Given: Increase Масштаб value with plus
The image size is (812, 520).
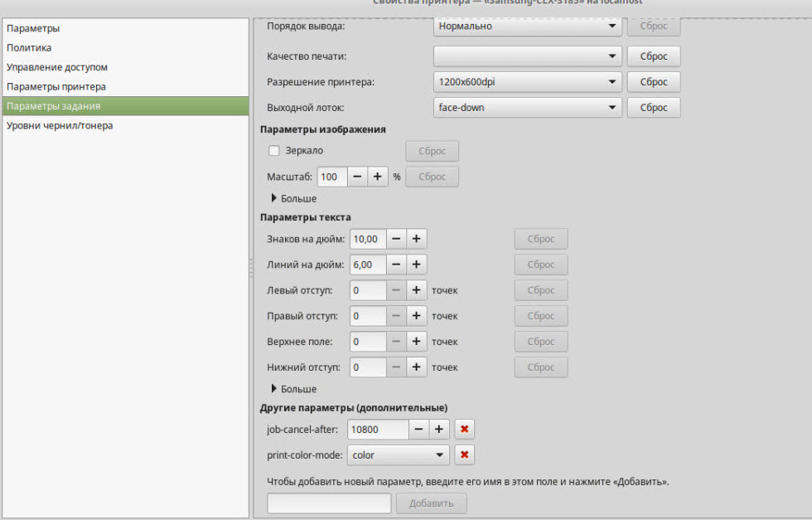Looking at the screenshot, I should pyautogui.click(x=378, y=177).
